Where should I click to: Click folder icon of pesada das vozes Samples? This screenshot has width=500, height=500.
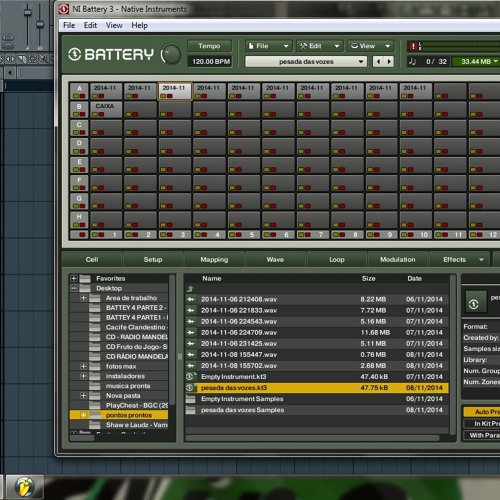tap(190, 410)
